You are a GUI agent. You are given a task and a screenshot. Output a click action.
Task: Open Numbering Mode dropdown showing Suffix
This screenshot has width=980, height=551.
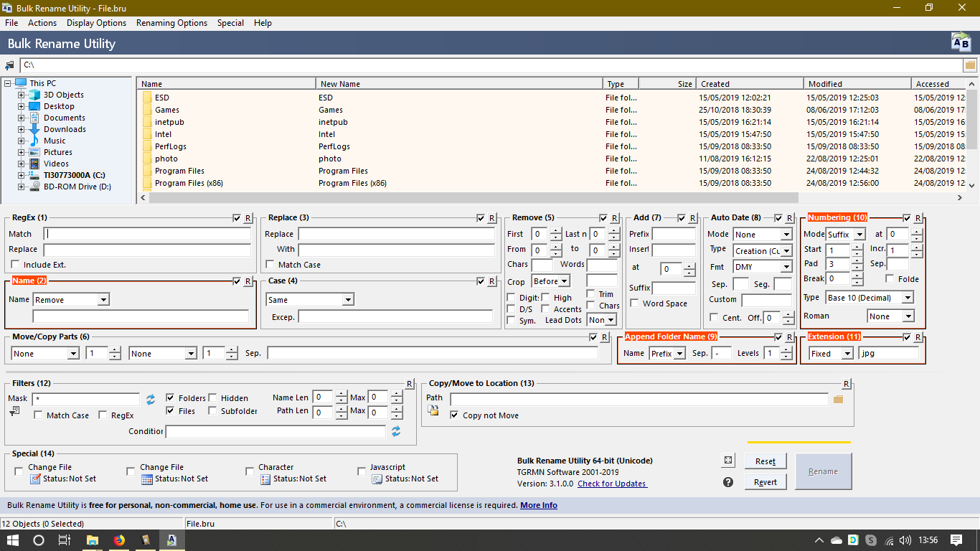(845, 235)
